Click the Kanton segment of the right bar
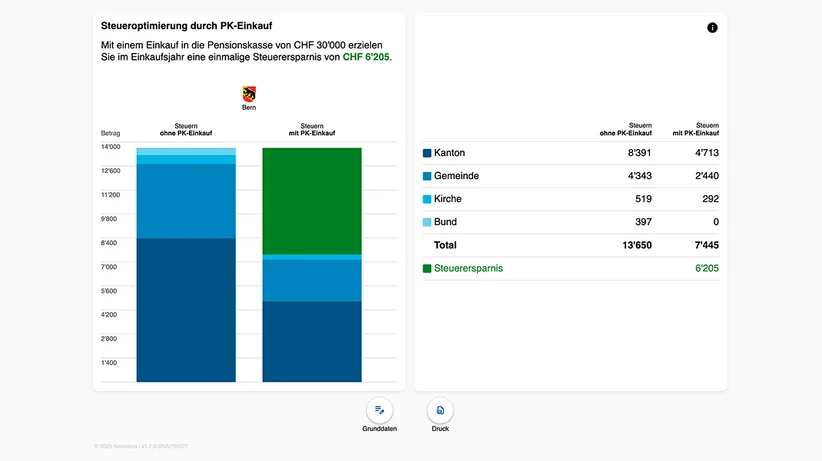The image size is (822, 461). pos(312,341)
